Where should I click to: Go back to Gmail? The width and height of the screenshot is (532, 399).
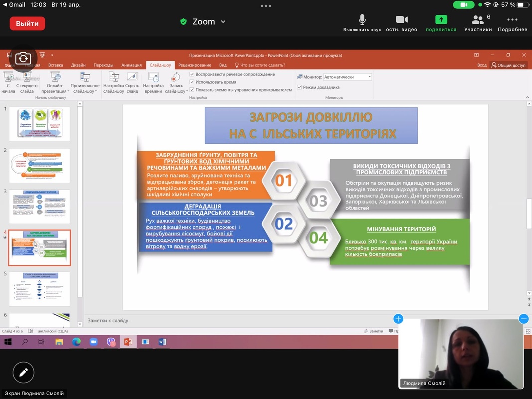click(x=14, y=5)
